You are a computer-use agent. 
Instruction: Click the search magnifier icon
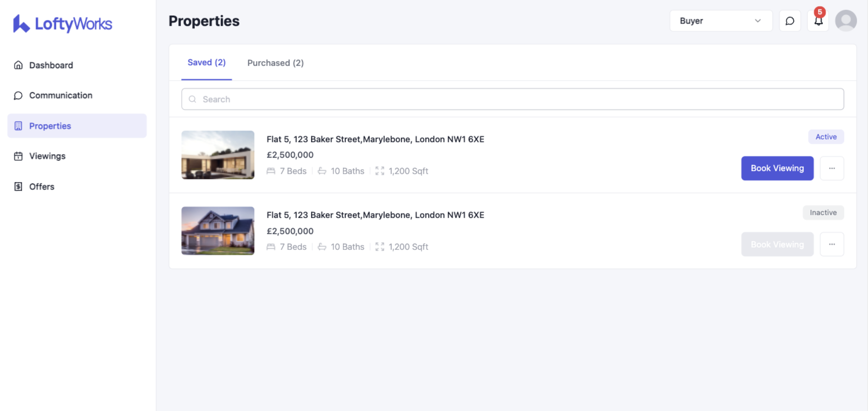coord(192,99)
